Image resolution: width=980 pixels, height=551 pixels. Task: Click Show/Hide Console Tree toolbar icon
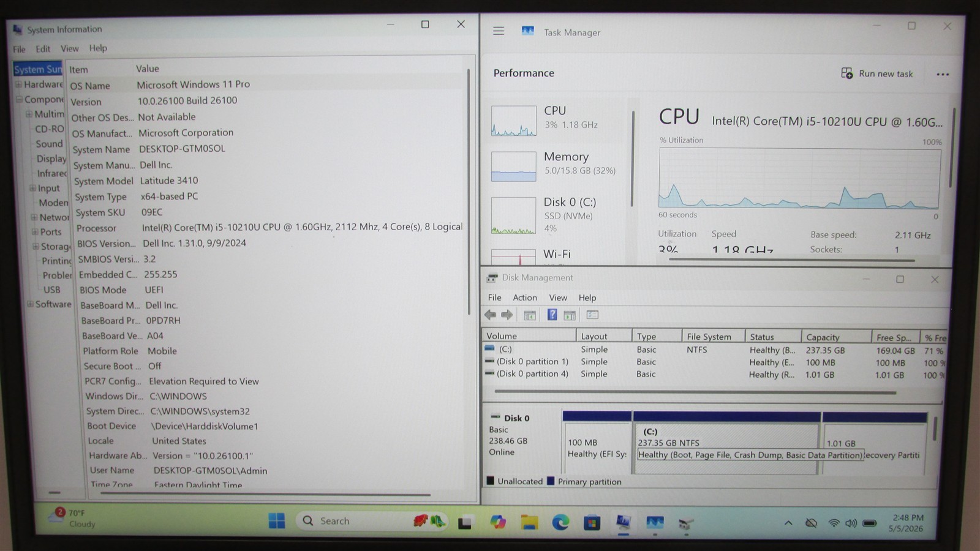(x=530, y=315)
